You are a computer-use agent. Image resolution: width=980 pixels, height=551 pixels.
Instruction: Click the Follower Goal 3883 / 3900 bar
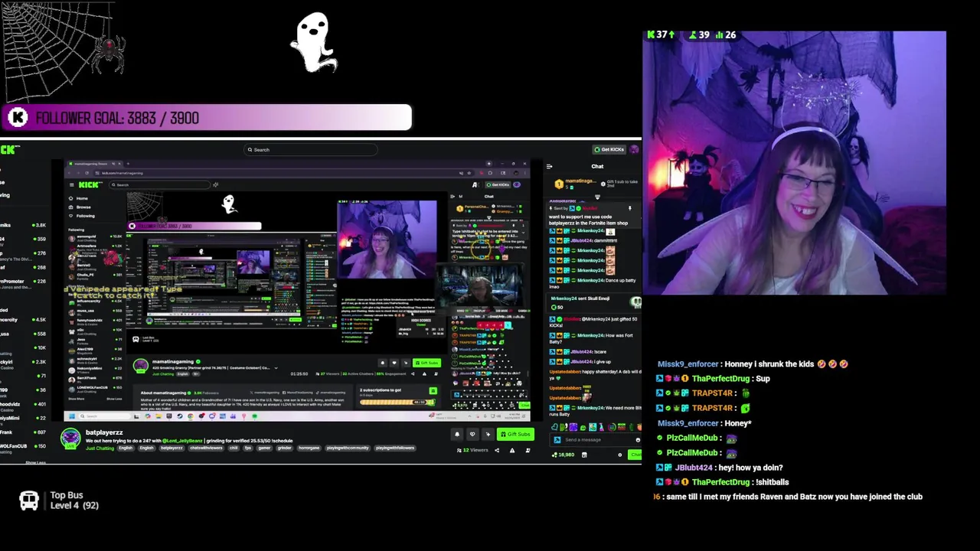pos(207,118)
